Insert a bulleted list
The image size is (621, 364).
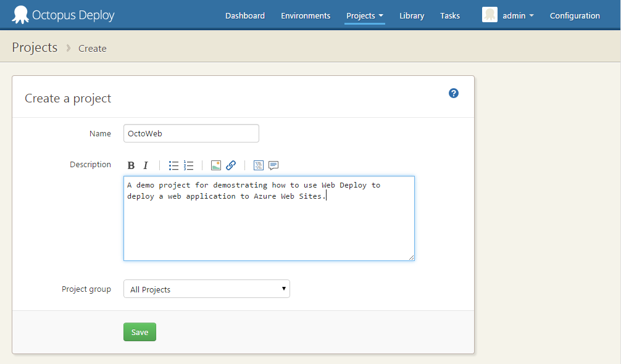coord(173,165)
